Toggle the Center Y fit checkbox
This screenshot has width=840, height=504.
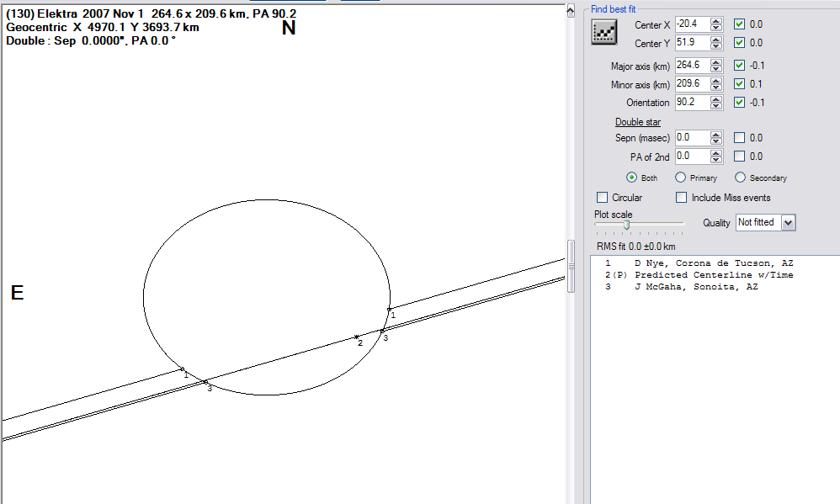coord(739,43)
